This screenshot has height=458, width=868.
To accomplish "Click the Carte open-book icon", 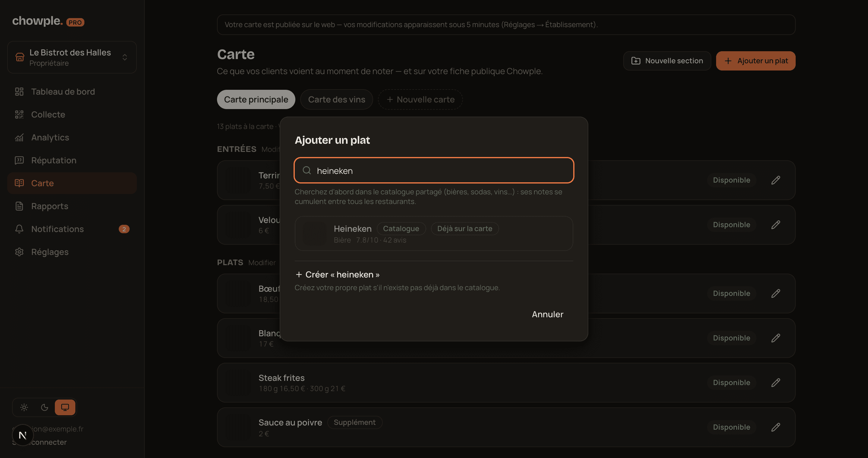I will (19, 183).
